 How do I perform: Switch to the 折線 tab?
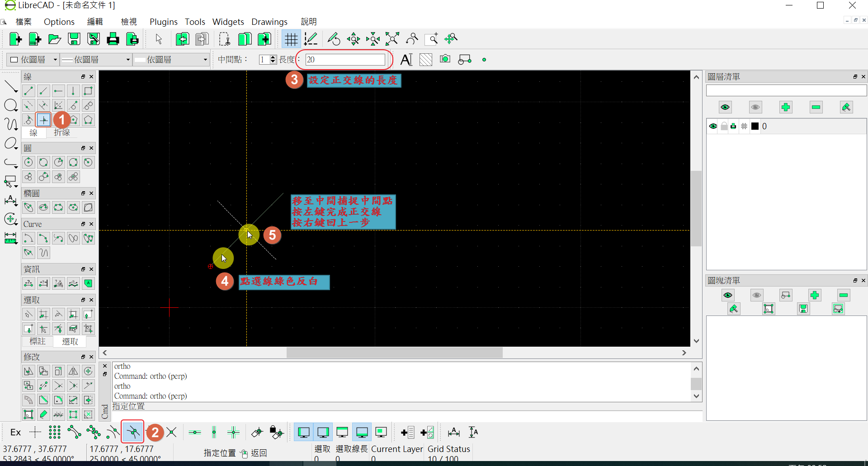pos(62,132)
